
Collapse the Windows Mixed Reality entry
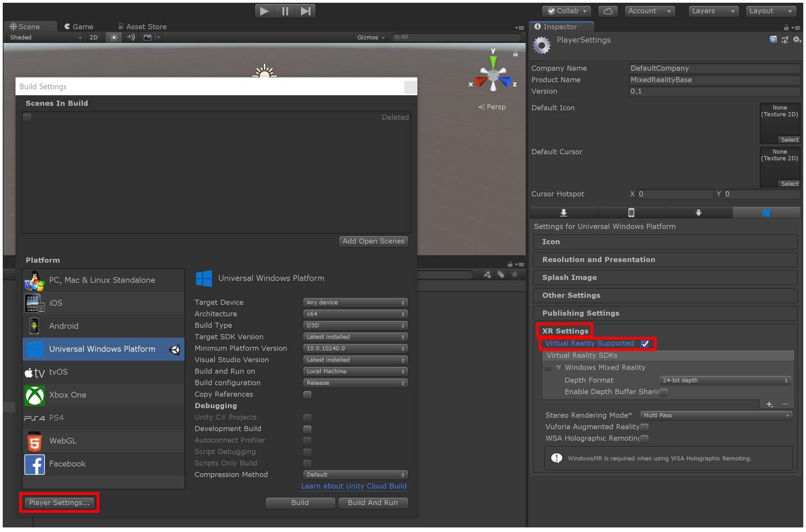[558, 367]
